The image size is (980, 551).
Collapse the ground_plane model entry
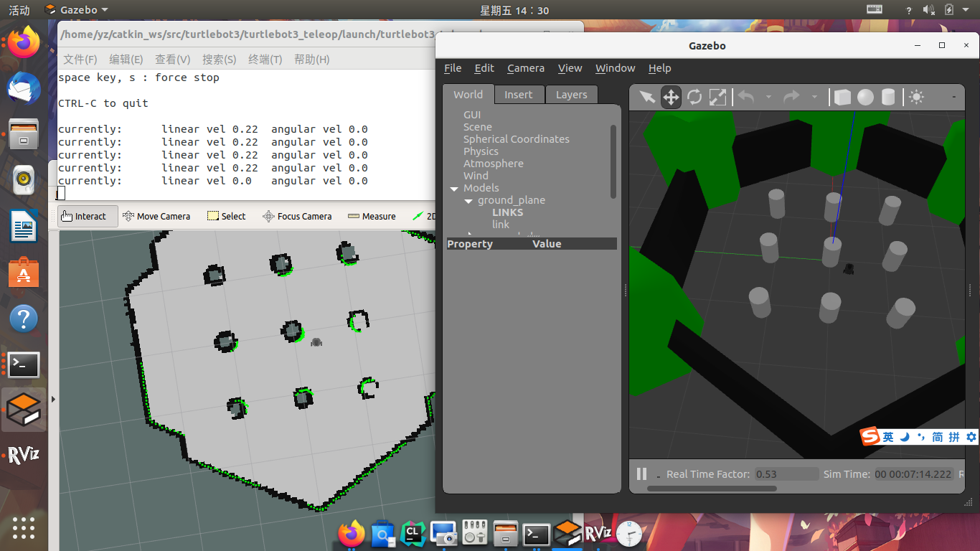[x=468, y=199]
